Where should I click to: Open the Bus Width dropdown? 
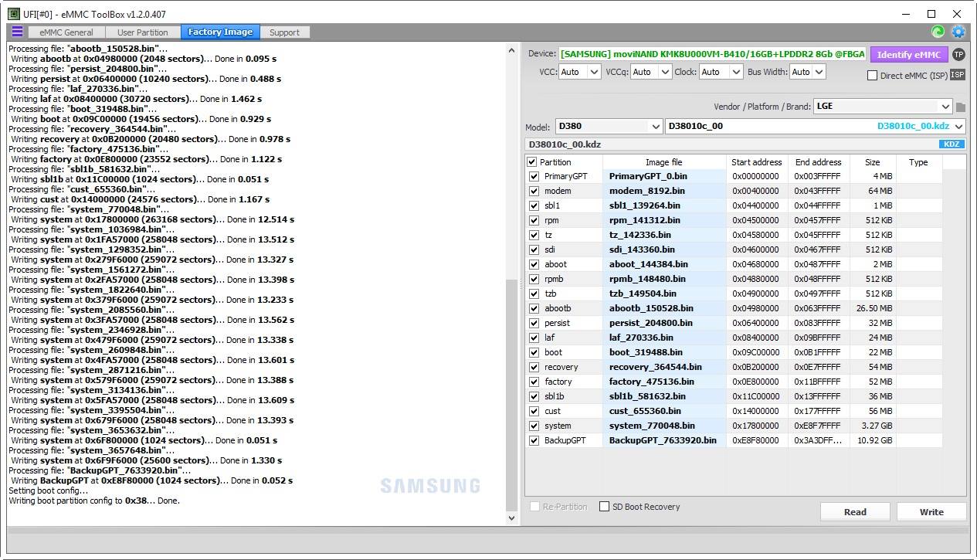[808, 72]
